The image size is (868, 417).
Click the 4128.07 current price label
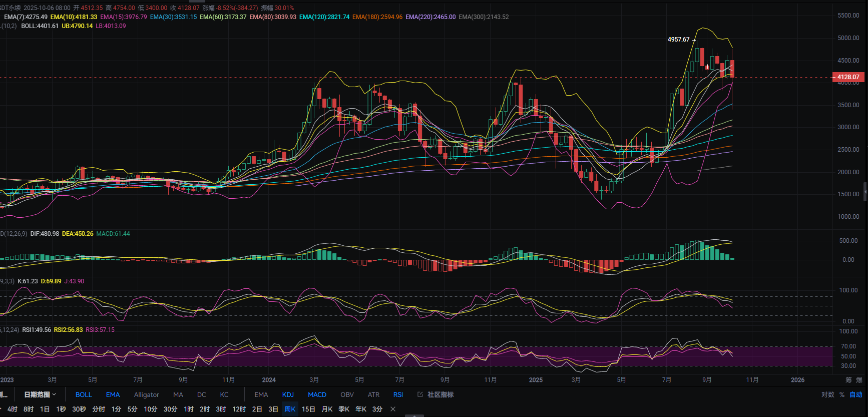[848, 77]
